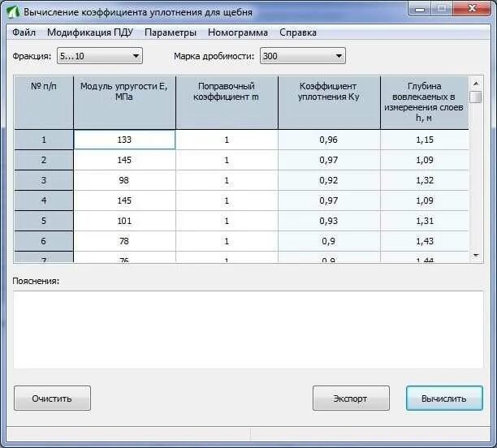Click depth cell with value 1,31
Image resolution: width=497 pixels, height=448 pixels.
425,221
